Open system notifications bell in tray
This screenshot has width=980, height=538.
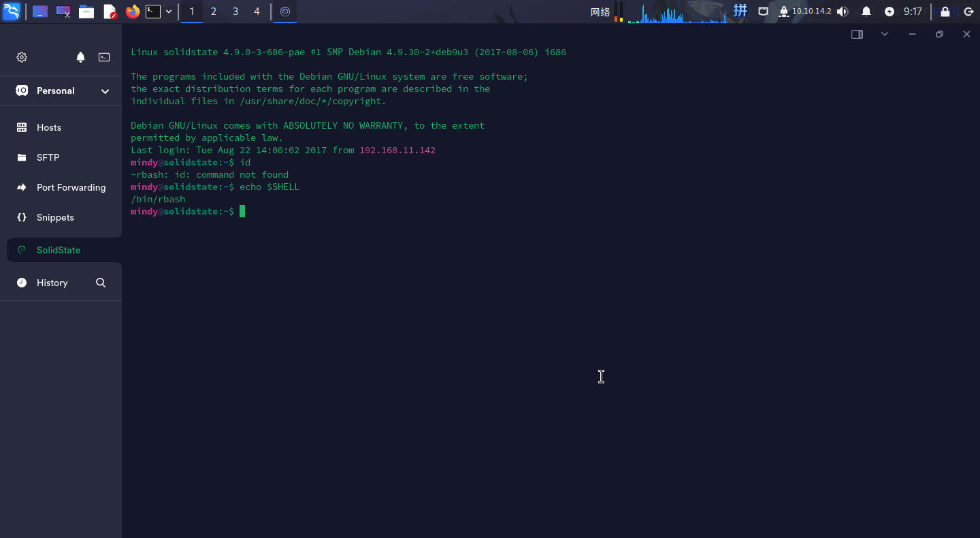pyautogui.click(x=866, y=12)
